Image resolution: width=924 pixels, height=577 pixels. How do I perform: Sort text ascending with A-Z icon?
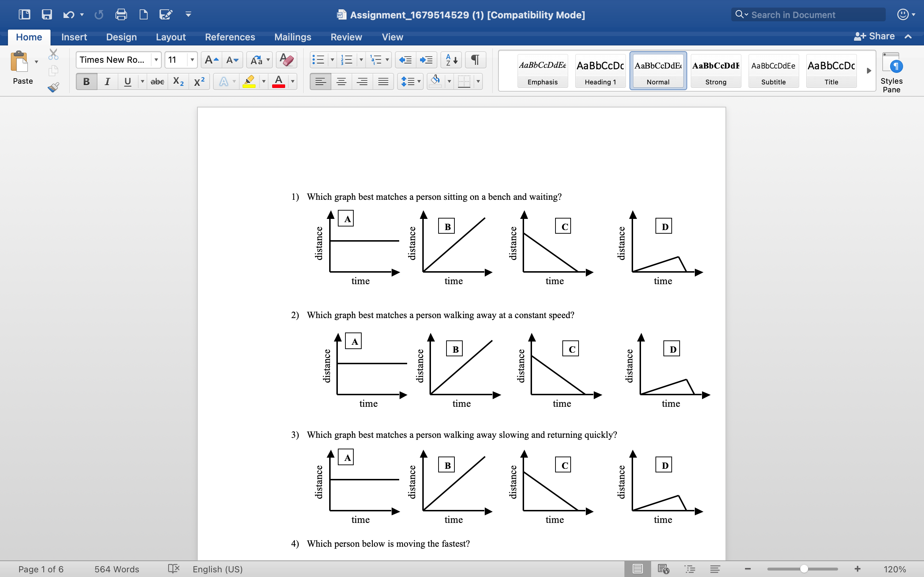(x=450, y=60)
